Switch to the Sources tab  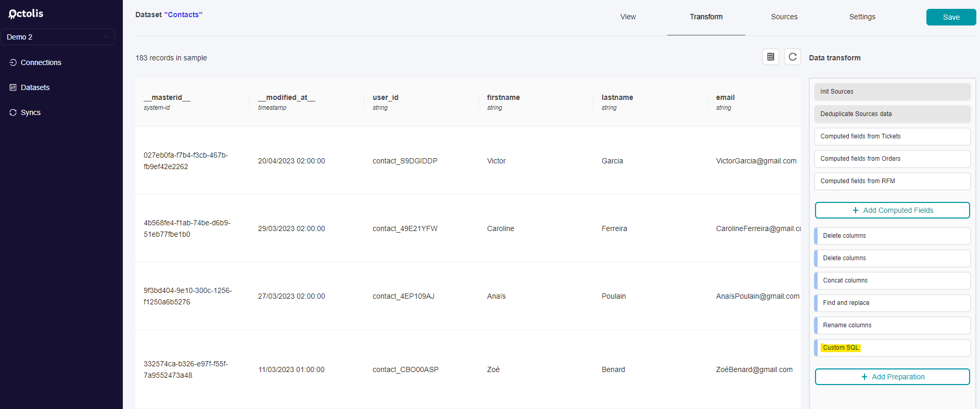[784, 17]
